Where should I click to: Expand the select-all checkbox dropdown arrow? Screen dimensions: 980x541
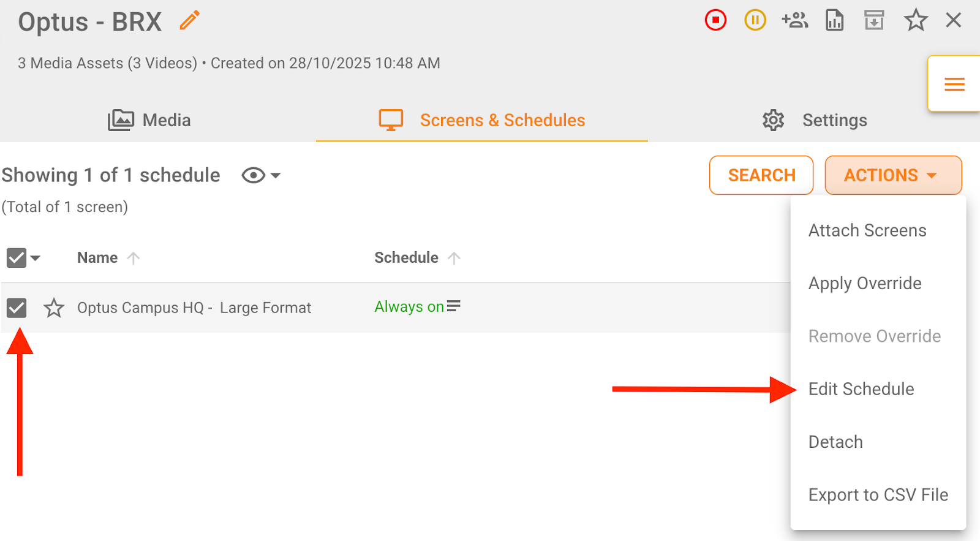coord(36,258)
